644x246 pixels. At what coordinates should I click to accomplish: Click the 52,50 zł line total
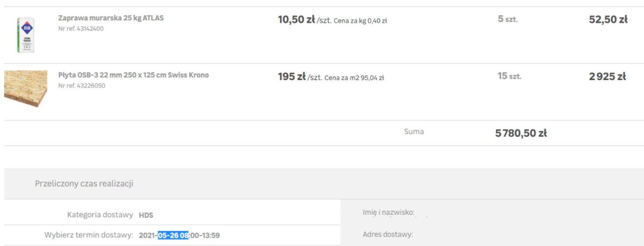coord(608,20)
